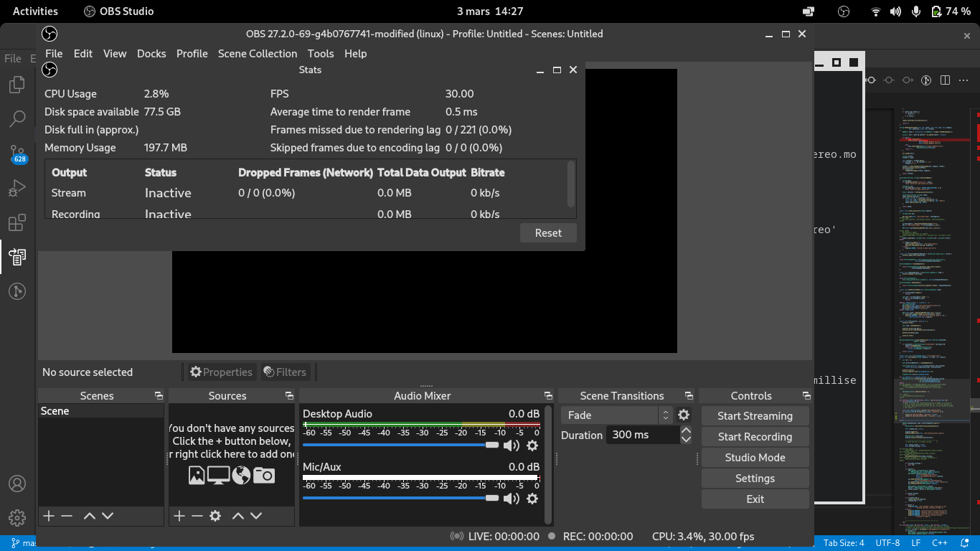The width and height of the screenshot is (980, 551).
Task: Open Desktop Audio advanced settings gear
Action: (532, 446)
